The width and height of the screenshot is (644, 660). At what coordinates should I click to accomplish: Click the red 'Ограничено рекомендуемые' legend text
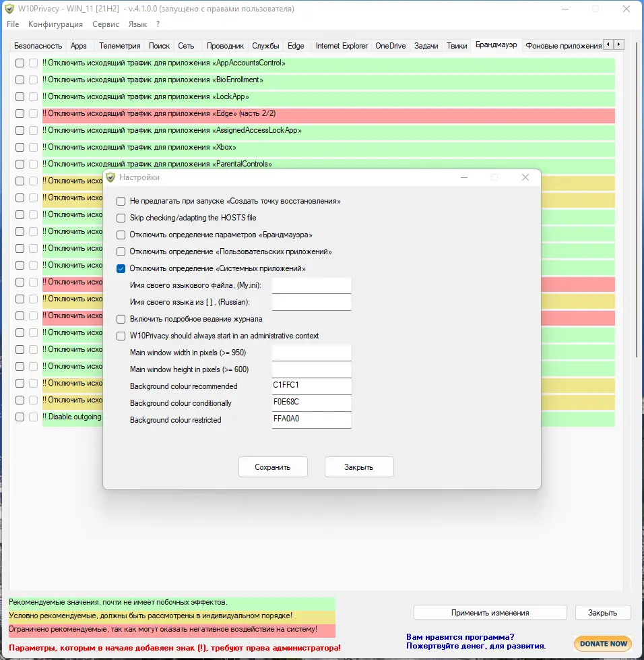[x=163, y=629]
